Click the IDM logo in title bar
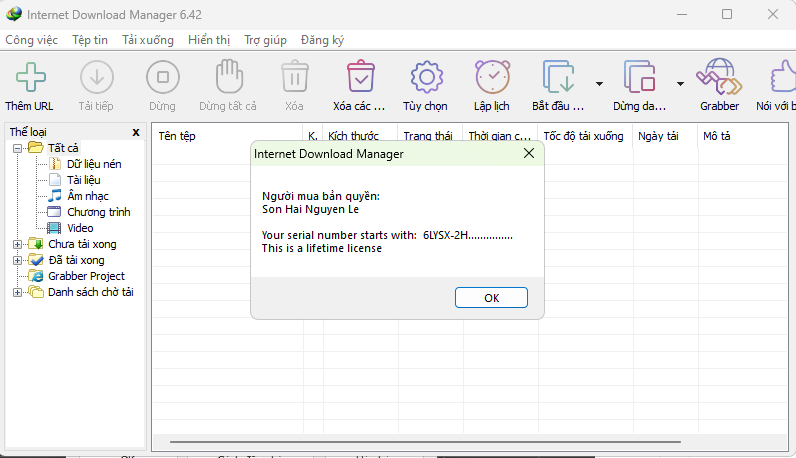796x458 pixels. pyautogui.click(x=14, y=14)
